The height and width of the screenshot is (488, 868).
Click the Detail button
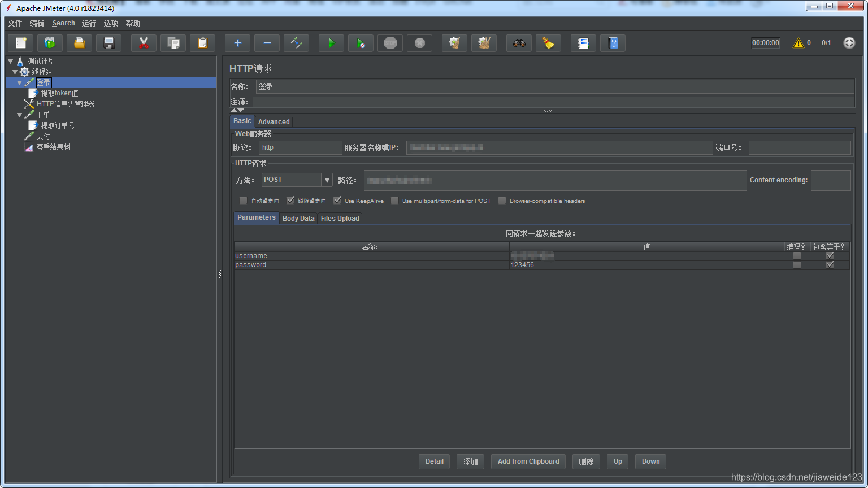tap(434, 461)
